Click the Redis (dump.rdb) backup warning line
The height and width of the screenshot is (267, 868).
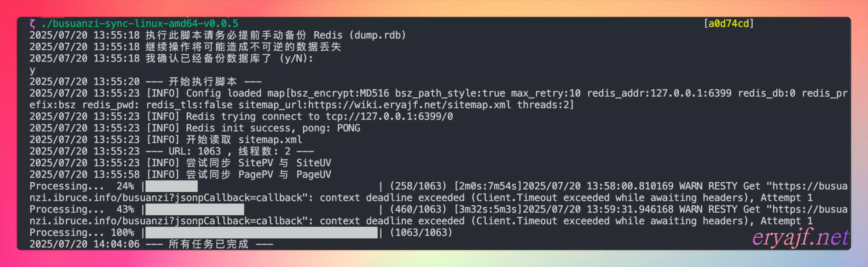pos(218,35)
